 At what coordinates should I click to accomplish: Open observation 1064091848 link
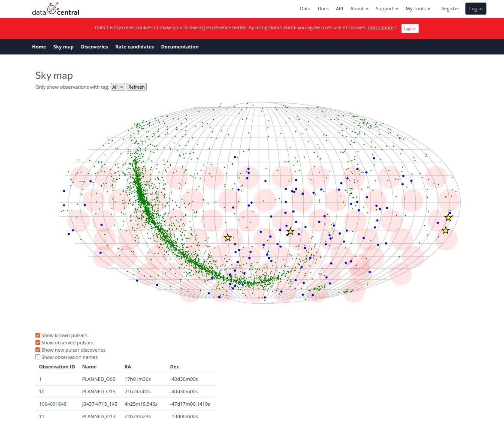pyautogui.click(x=53, y=404)
